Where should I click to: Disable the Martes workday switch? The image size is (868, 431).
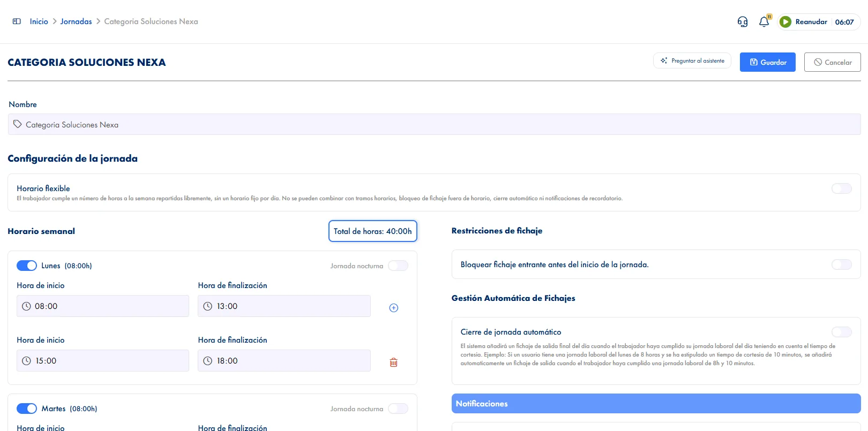pyautogui.click(x=27, y=409)
